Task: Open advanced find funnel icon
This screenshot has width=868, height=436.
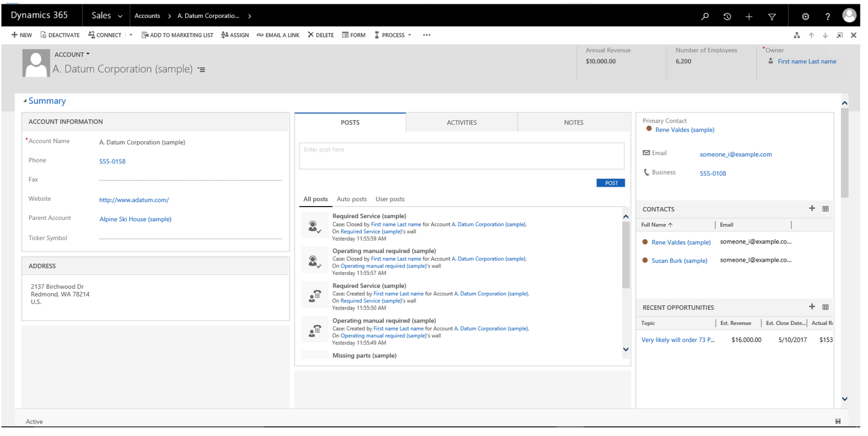Action: click(x=771, y=17)
